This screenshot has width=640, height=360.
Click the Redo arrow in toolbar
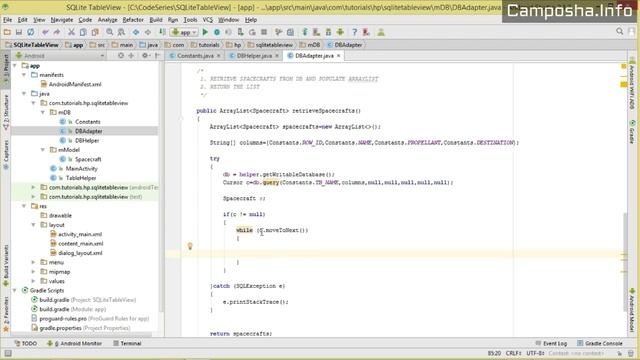coord(57,32)
